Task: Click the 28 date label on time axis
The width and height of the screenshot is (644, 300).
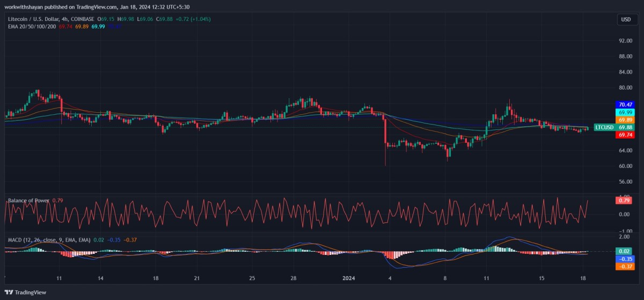Action: 294,279
